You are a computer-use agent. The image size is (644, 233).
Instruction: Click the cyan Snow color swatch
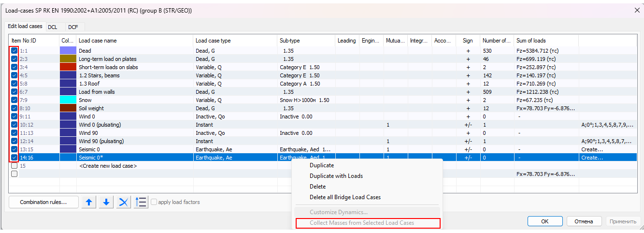click(68, 100)
